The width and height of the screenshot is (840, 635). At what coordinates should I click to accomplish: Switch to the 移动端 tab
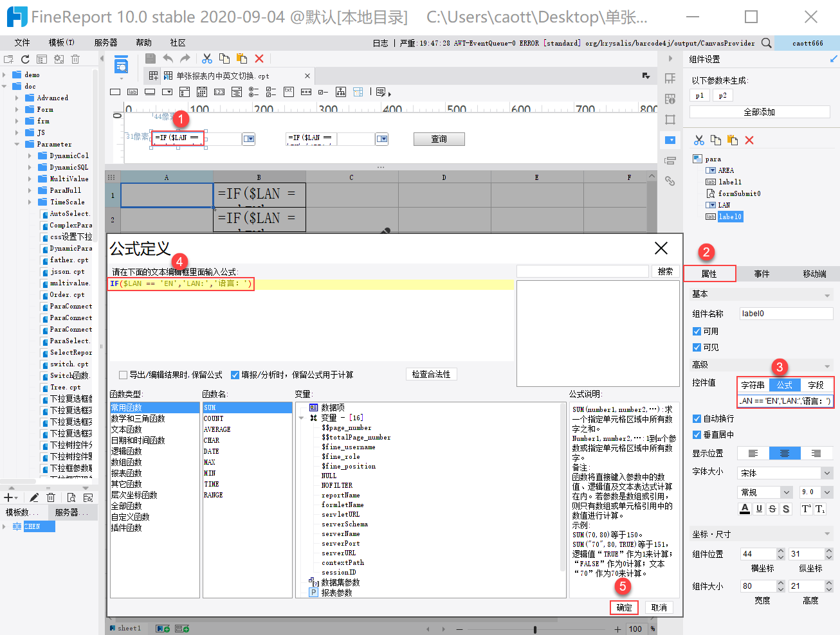pos(814,274)
